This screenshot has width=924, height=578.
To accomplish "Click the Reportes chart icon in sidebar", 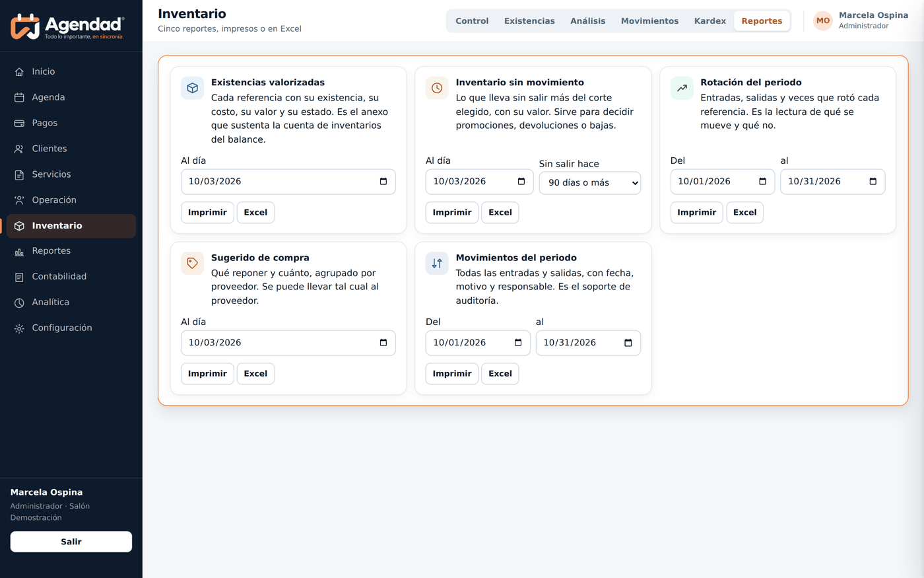I will pos(19,251).
